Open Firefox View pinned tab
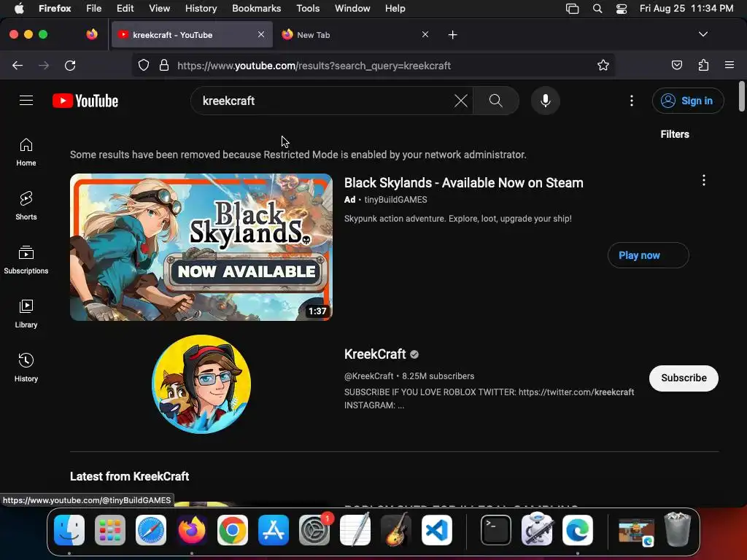747x560 pixels. (92, 34)
